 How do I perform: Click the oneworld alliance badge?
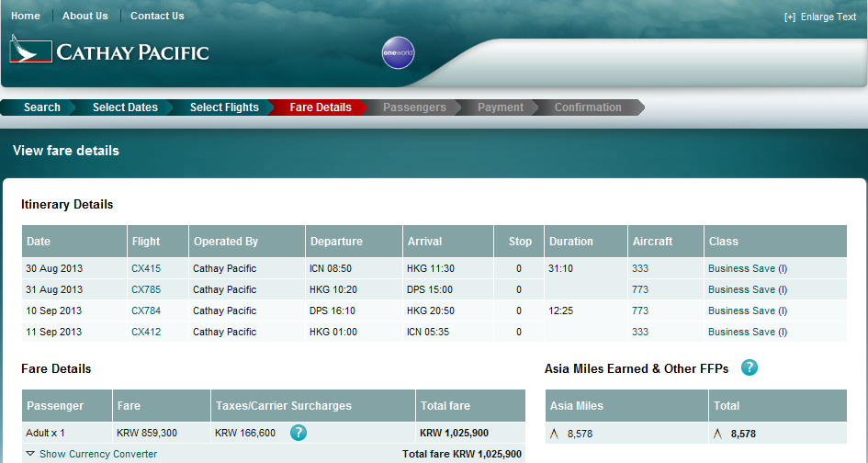(398, 52)
